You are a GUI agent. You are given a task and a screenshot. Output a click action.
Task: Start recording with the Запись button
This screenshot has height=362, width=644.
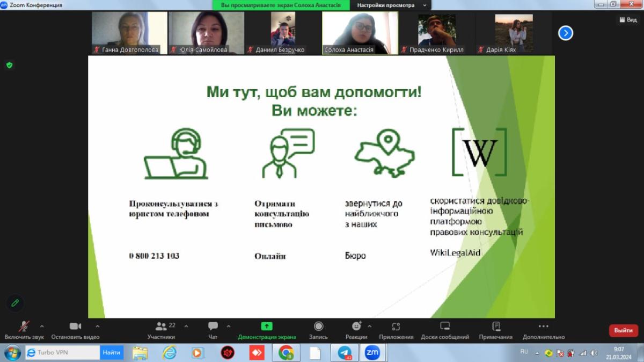(318, 327)
